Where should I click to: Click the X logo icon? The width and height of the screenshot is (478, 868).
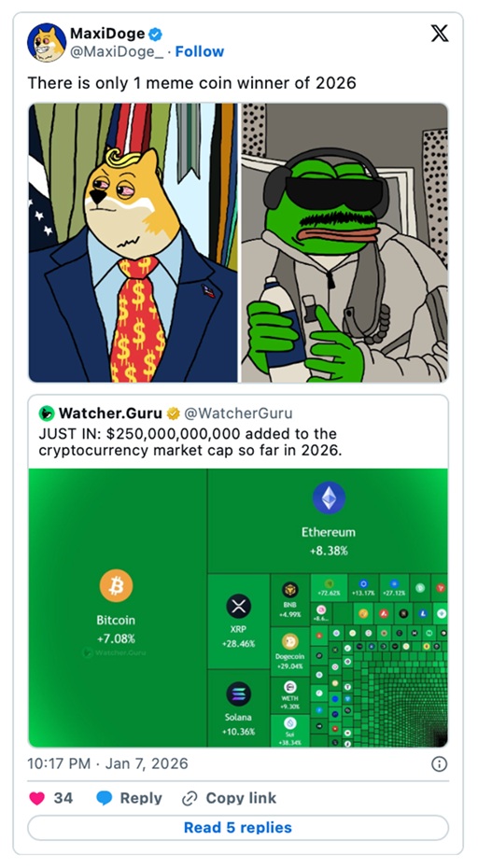[x=440, y=34]
